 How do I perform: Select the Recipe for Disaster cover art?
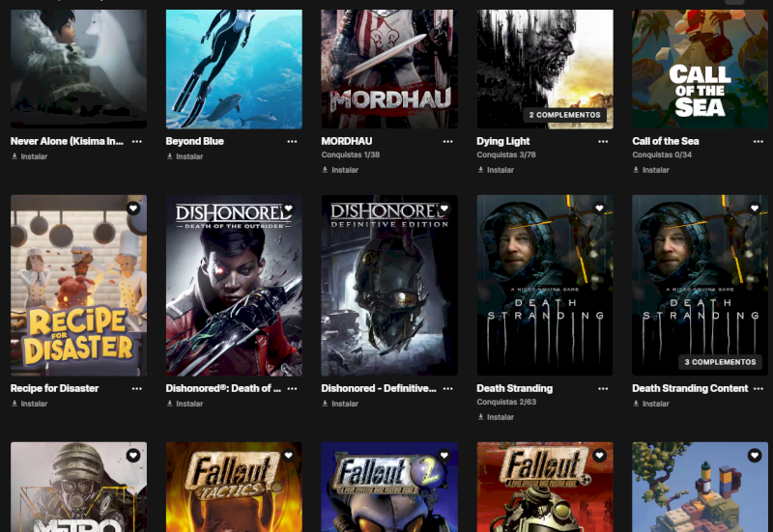[79, 286]
